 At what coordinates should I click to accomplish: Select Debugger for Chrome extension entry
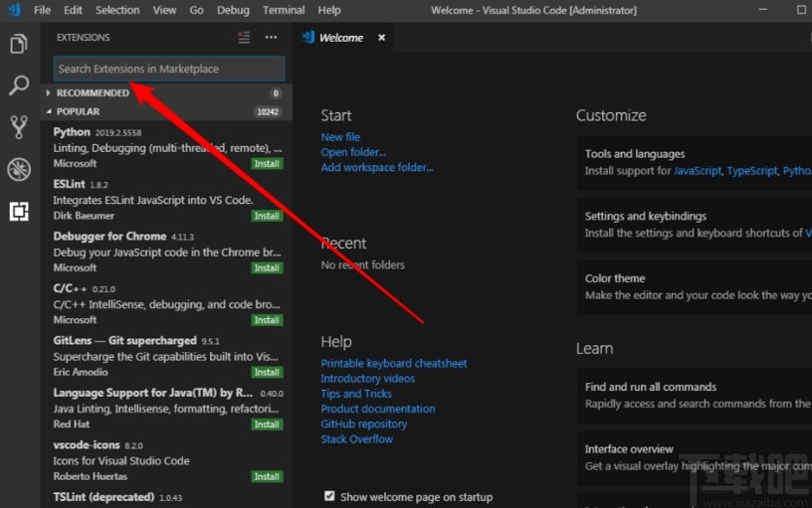click(167, 252)
